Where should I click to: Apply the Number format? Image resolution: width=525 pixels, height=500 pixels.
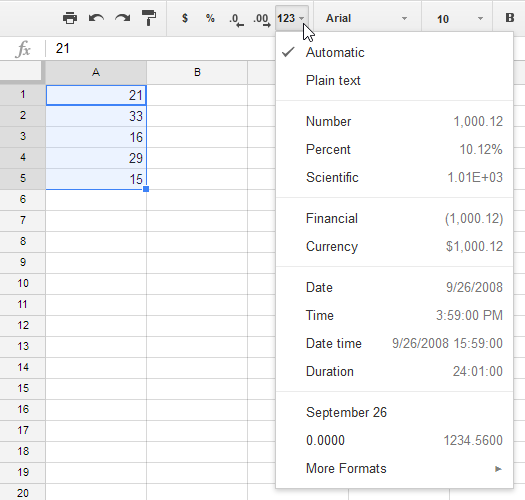tap(394, 122)
